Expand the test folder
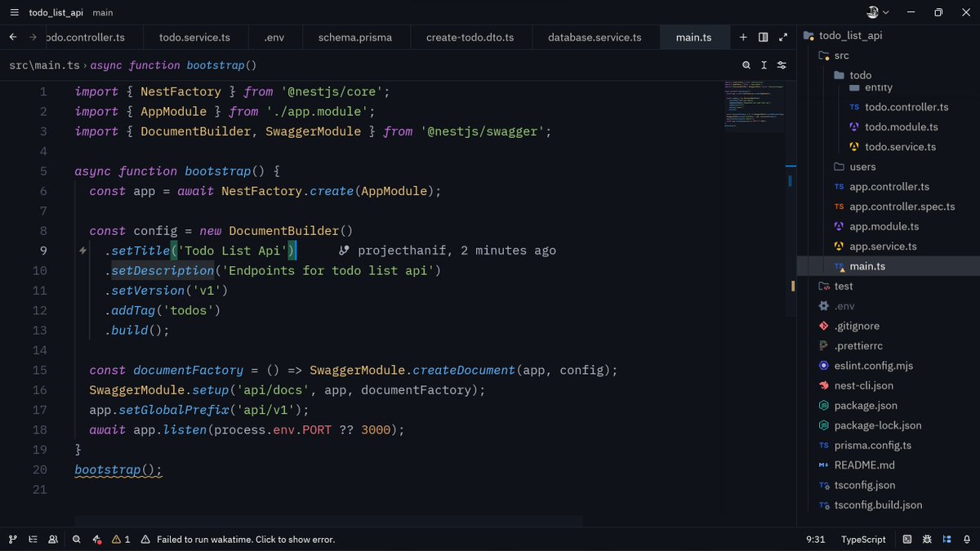The height and width of the screenshot is (551, 980). 889,286
